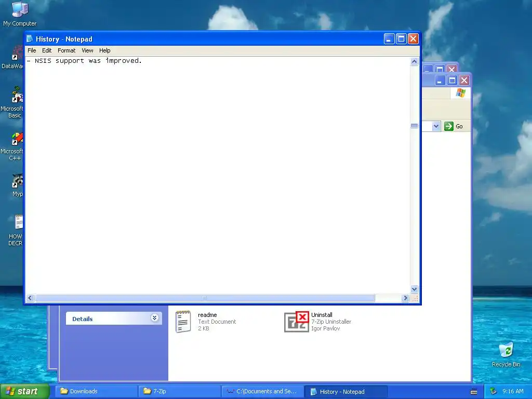This screenshot has height=399, width=532.
Task: Select the DataWa desktop shortcut icon
Action: tap(17, 54)
